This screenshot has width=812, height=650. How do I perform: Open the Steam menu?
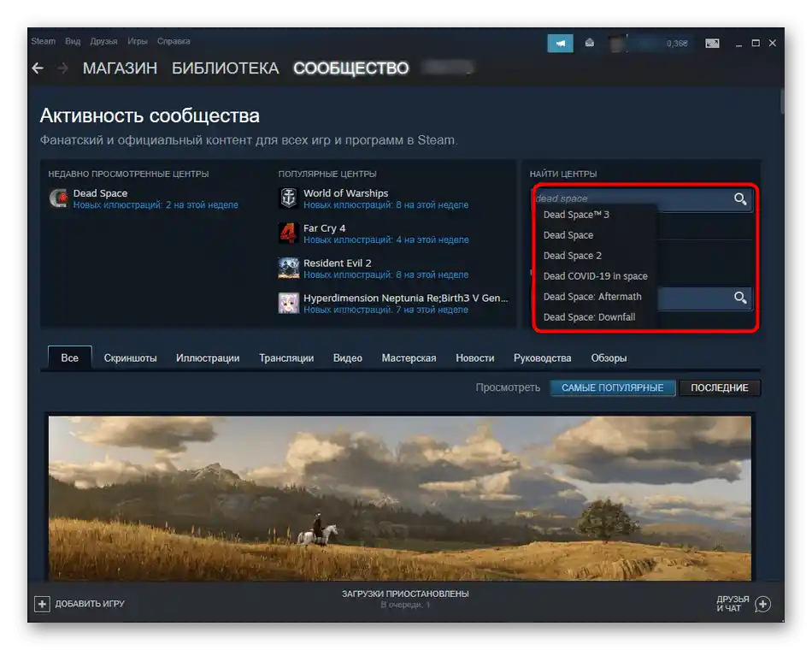tap(43, 41)
